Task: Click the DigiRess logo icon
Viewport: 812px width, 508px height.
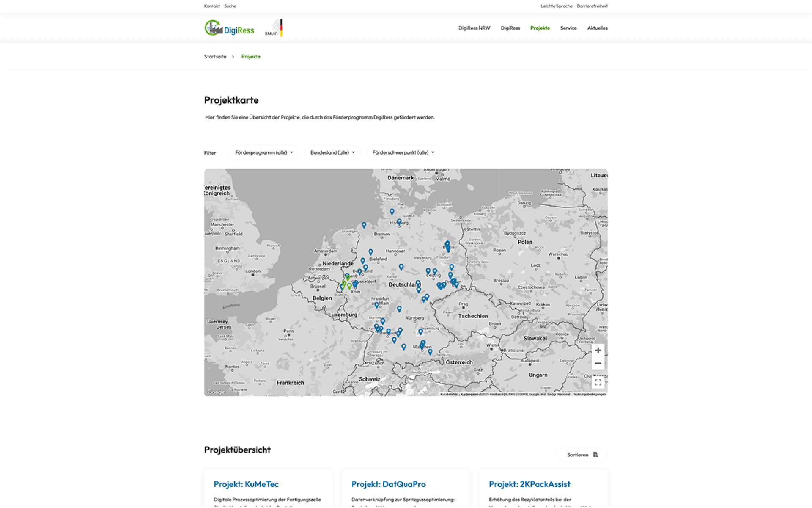Action: pos(214,28)
